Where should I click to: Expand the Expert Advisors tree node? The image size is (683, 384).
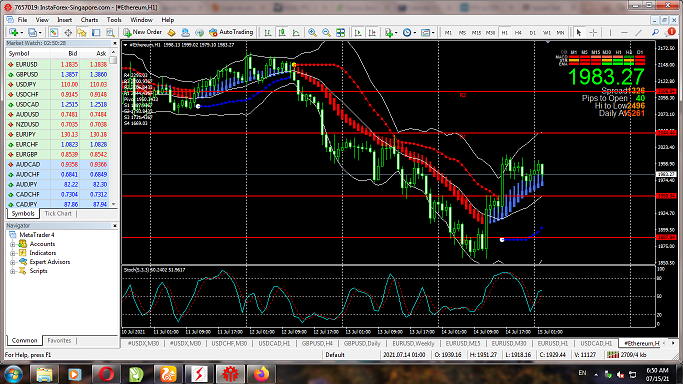(x=13, y=262)
